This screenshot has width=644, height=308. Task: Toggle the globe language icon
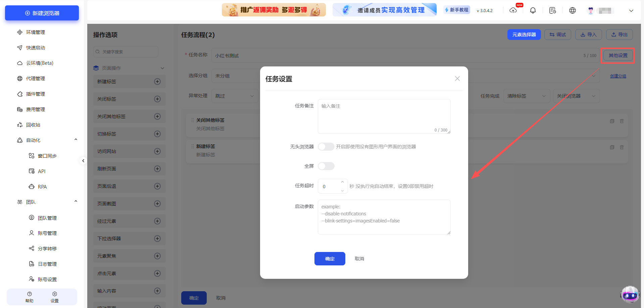(x=572, y=10)
